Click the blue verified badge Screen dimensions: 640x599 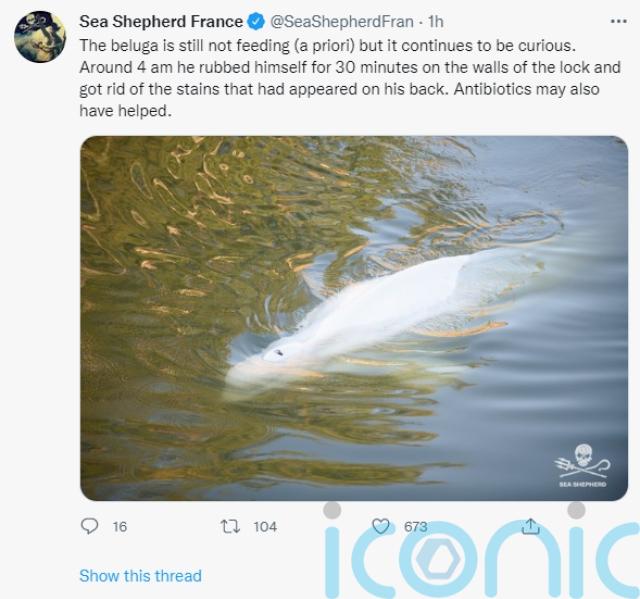click(256, 22)
